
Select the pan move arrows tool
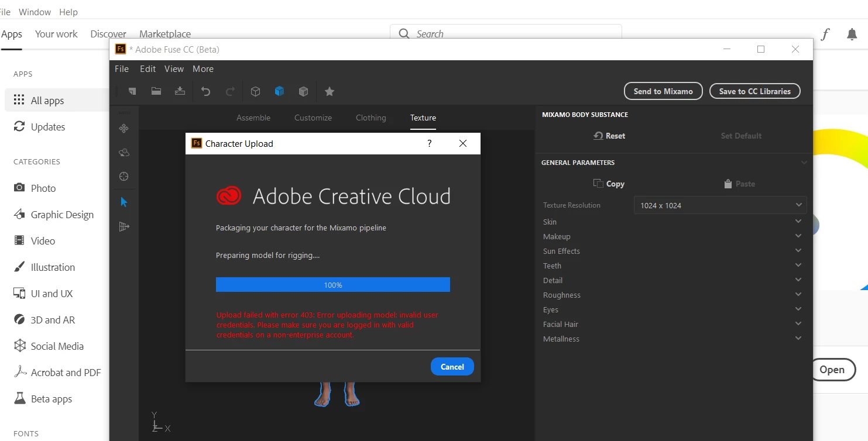(x=123, y=129)
